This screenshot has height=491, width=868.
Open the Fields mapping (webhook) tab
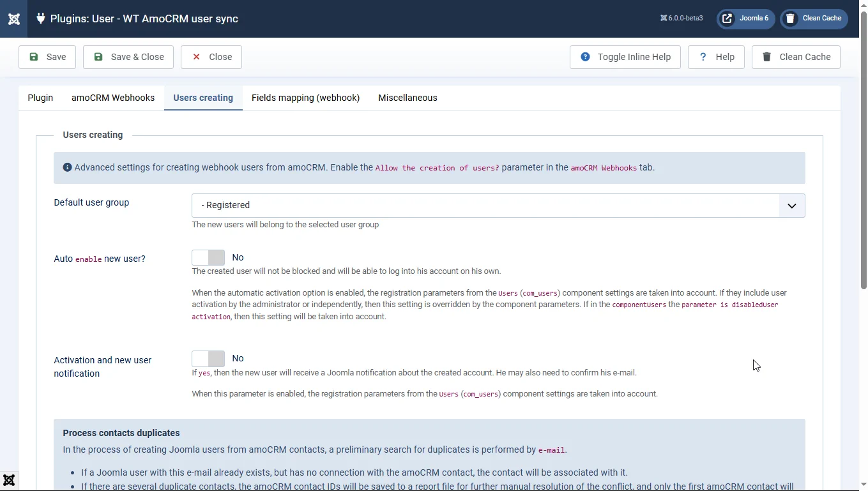[305, 98]
